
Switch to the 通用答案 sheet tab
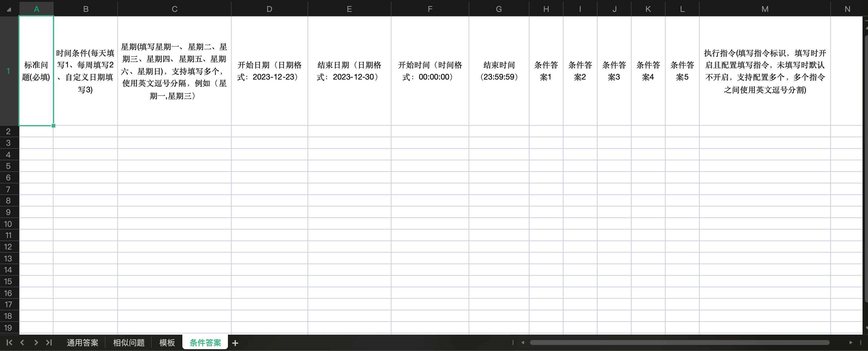coord(82,342)
